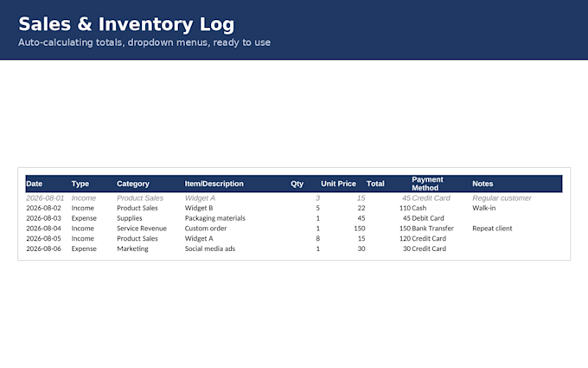Select "Expense" in the 2026-08-03 row
The width and height of the screenshot is (588, 368).
pos(84,218)
